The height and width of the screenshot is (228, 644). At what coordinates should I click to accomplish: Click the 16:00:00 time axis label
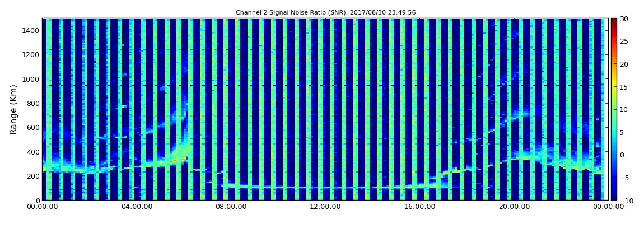419,207
